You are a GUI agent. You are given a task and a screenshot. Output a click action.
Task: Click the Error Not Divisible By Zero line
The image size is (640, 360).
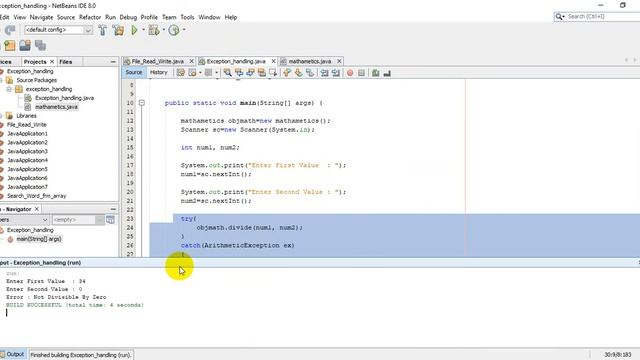click(x=56, y=297)
